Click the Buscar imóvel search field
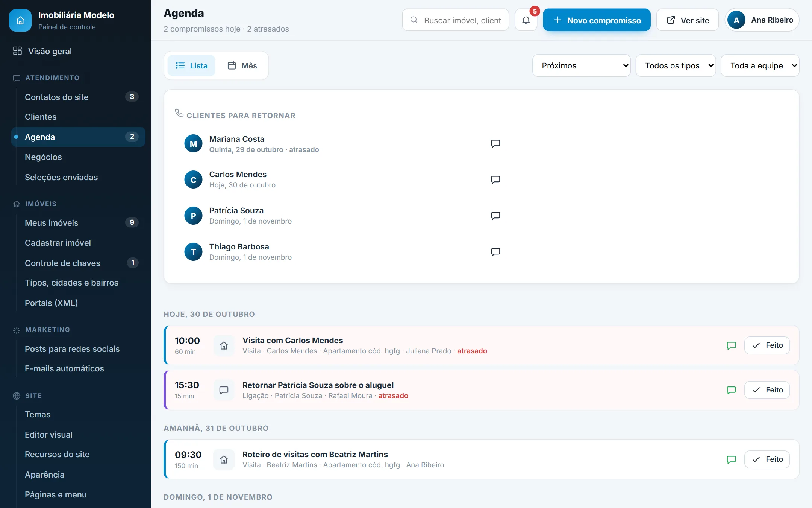The height and width of the screenshot is (508, 812). click(455, 20)
